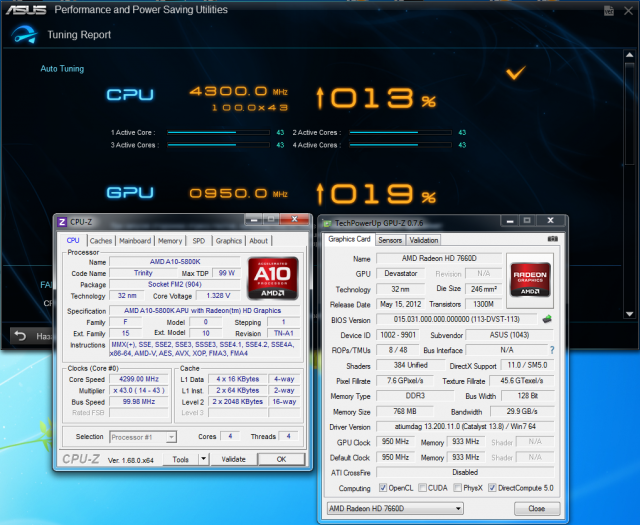Click the Radeon Graphics logo in GPU-Z
This screenshot has width=640, height=525.
[x=530, y=280]
